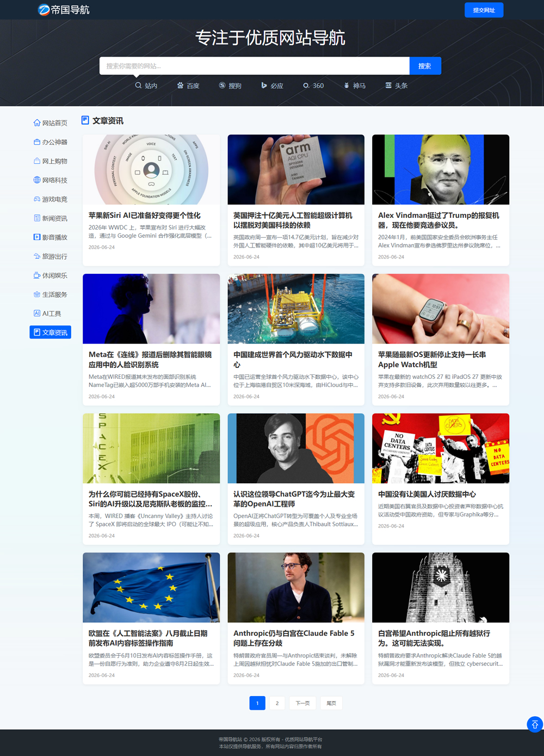Go to page 2 of articles
544x756 pixels.
[x=277, y=703]
